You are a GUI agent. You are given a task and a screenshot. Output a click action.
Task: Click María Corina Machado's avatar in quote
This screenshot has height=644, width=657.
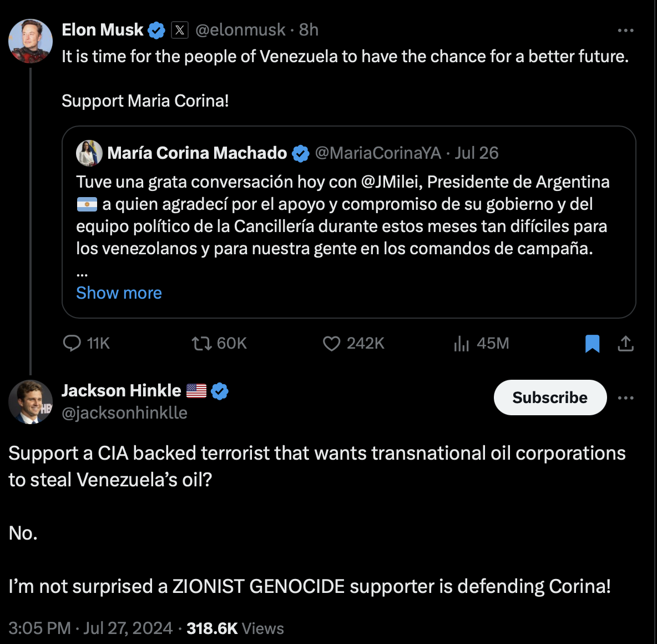point(89,153)
